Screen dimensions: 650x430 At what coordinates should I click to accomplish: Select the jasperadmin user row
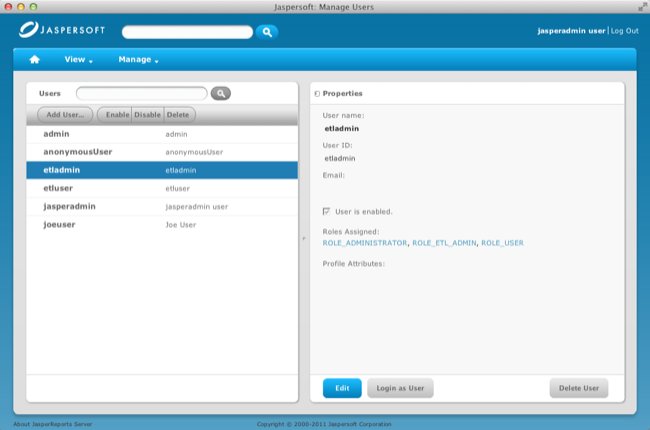click(162, 206)
